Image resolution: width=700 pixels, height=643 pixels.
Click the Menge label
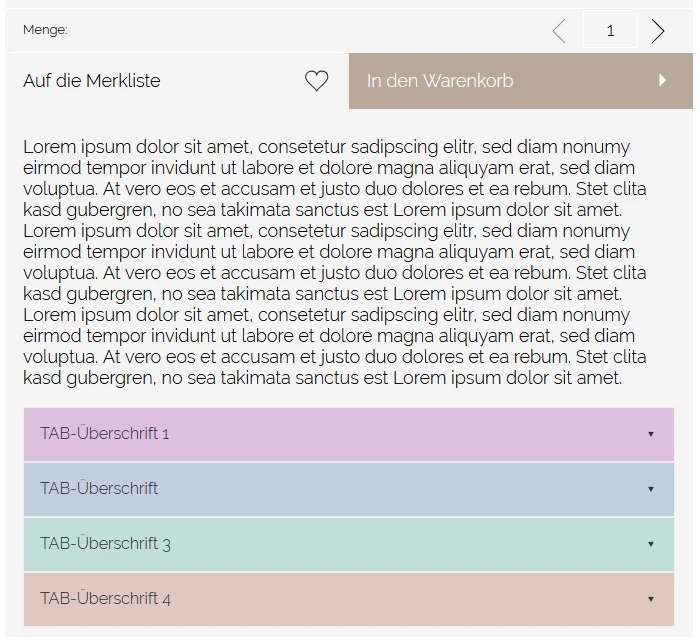(x=45, y=30)
